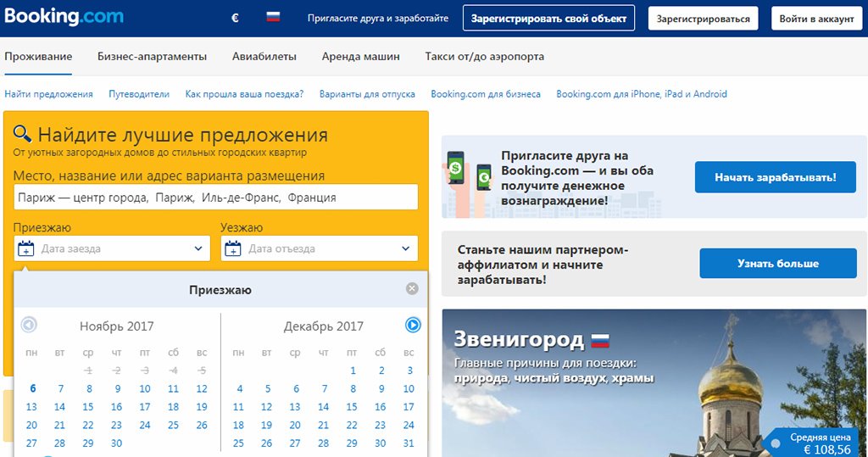Click Зарегистрировать свой объект button
Viewport: 868px width, 457px height.
(x=548, y=19)
